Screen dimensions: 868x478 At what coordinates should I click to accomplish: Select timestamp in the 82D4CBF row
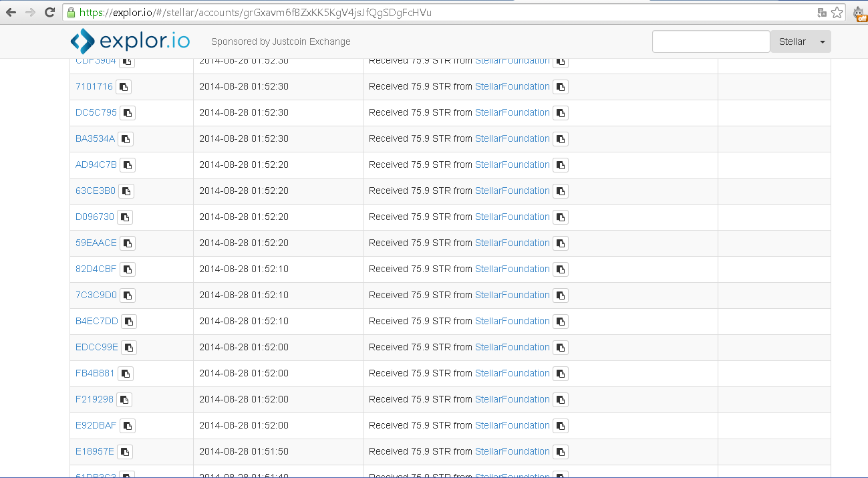pos(244,269)
